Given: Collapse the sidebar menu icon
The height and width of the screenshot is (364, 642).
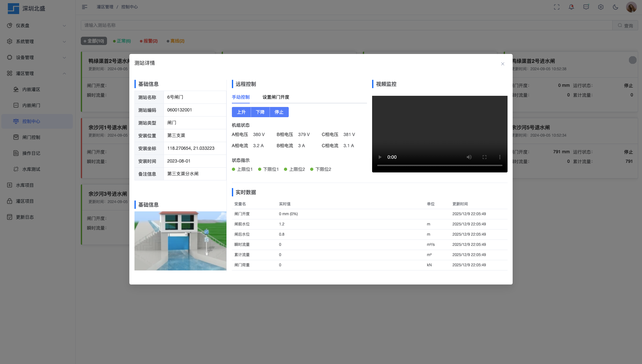Looking at the screenshot, I should coord(85,7).
